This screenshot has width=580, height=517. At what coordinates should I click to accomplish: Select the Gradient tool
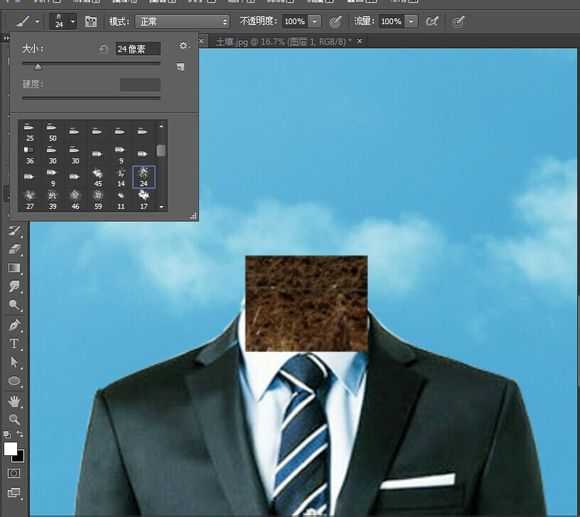[14, 267]
